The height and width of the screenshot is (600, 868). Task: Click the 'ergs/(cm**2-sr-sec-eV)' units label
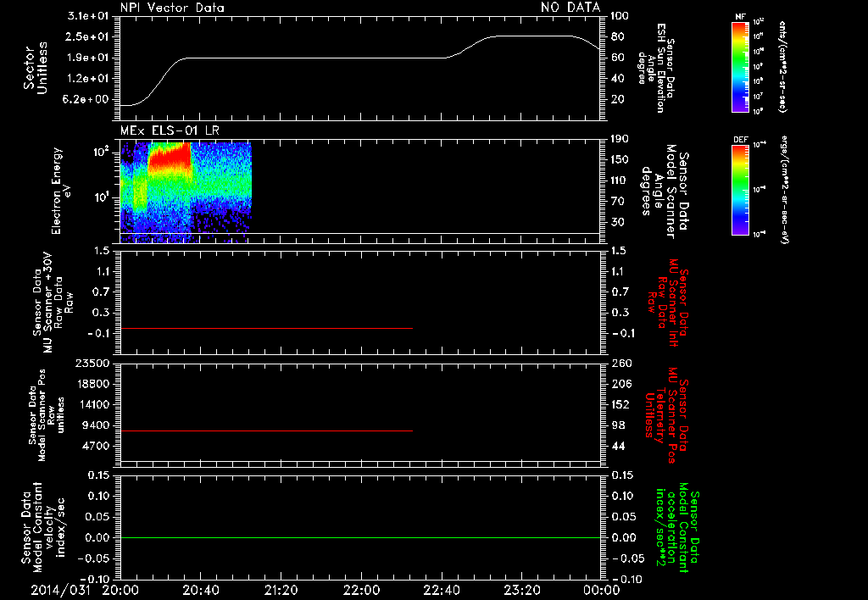coord(785,190)
